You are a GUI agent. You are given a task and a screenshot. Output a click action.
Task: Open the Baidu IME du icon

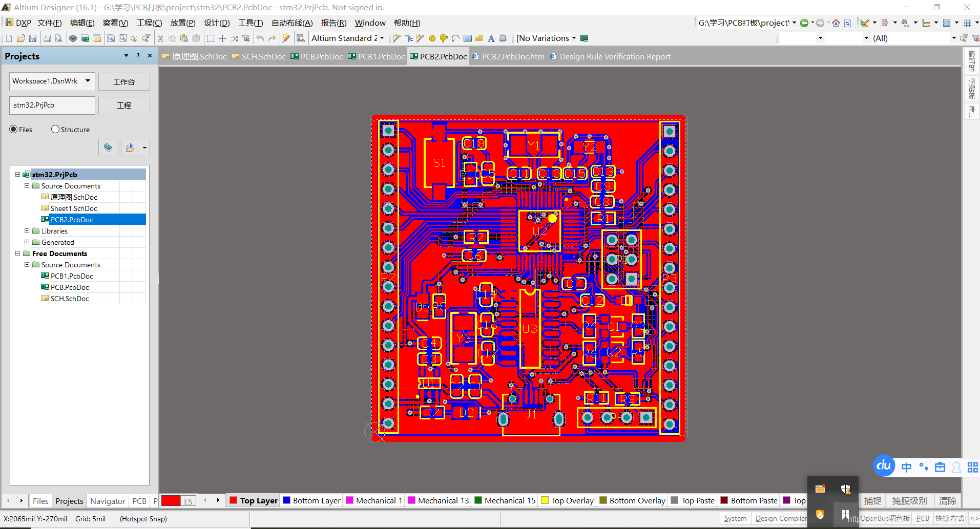coord(884,465)
